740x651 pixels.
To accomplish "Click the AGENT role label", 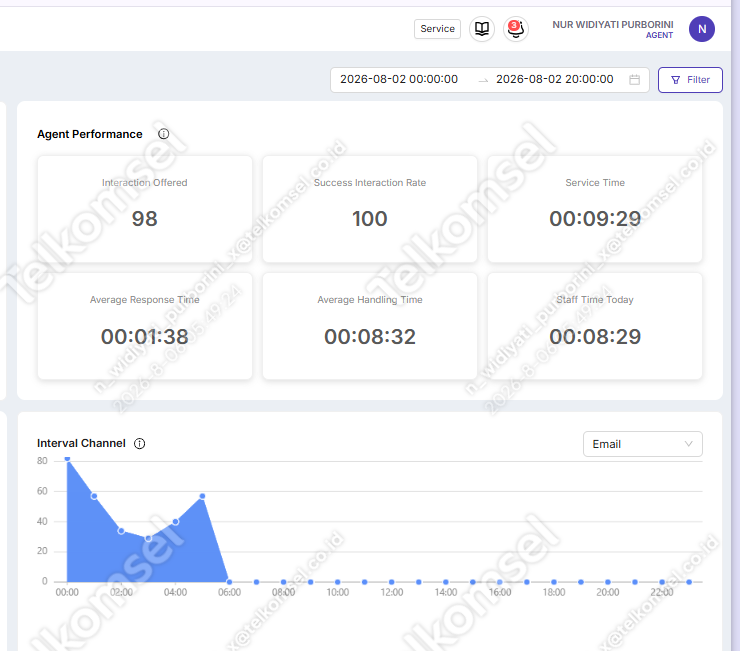I will [x=659, y=35].
